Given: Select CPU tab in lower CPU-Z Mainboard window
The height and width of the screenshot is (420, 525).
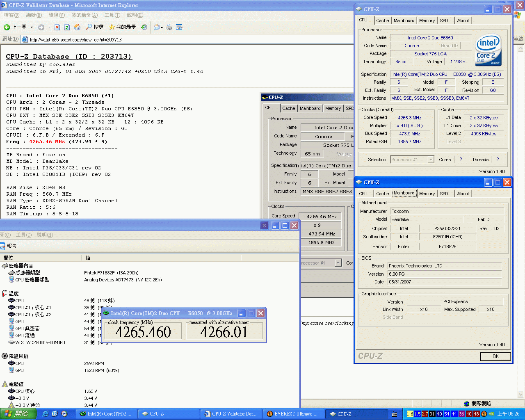Looking at the screenshot, I should pos(363,194).
